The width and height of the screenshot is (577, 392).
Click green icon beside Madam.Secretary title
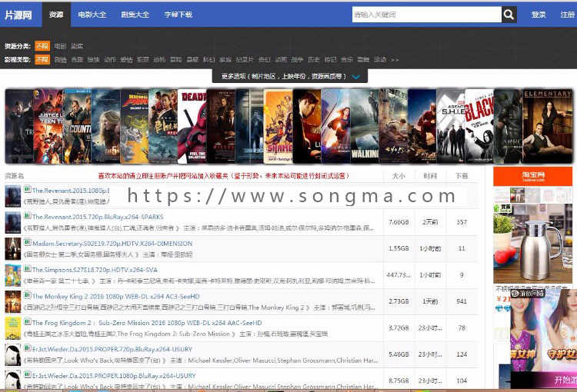pyautogui.click(x=28, y=243)
